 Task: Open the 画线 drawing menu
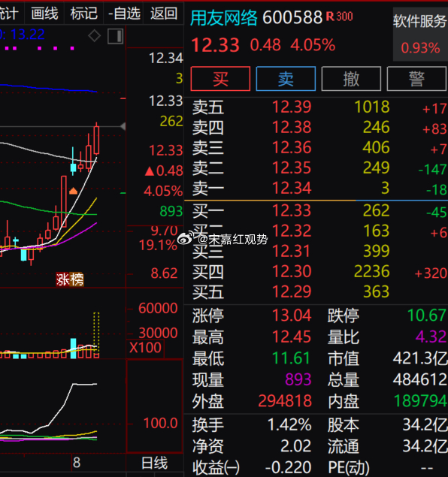coord(44,14)
